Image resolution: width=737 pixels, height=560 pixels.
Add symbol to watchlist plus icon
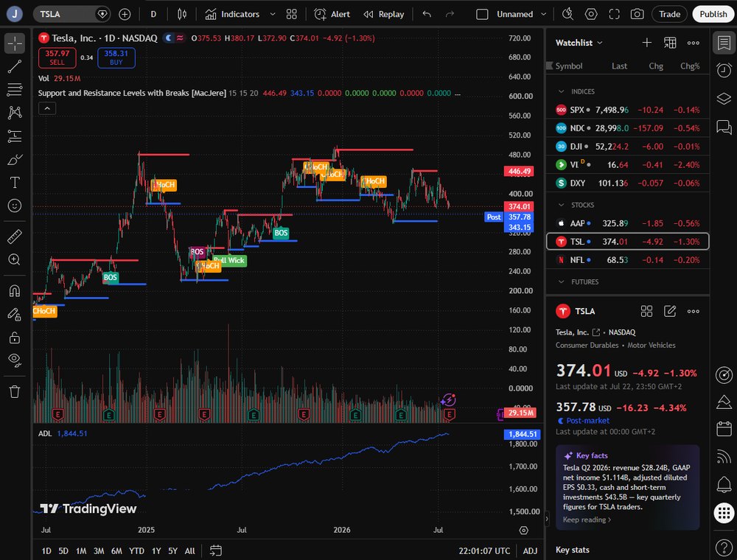click(x=647, y=43)
